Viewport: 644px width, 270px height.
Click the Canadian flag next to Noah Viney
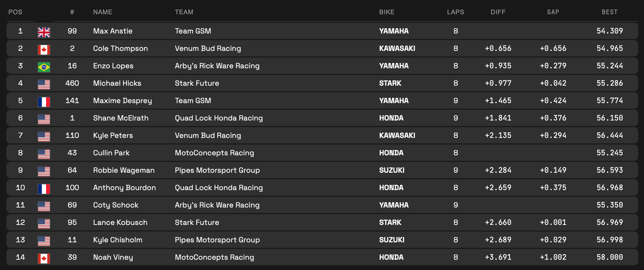click(x=44, y=258)
